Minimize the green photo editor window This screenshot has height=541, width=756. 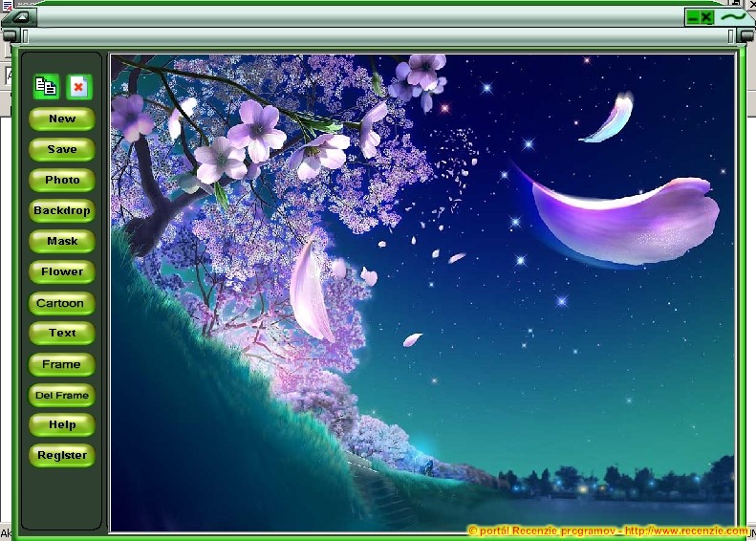click(x=693, y=18)
